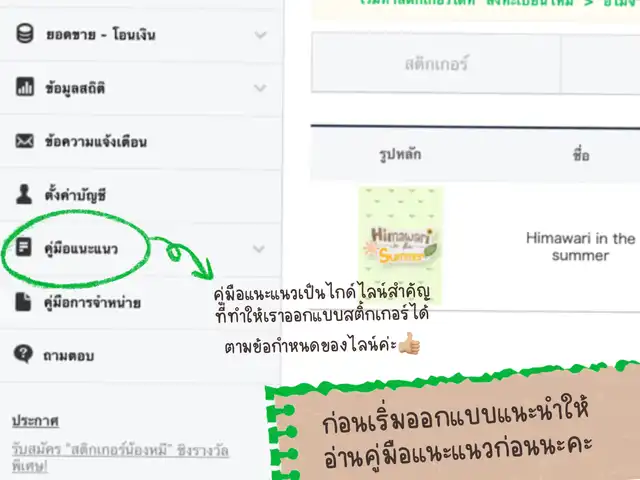Click the question mark icon for ถามตอบ

pyautogui.click(x=23, y=354)
